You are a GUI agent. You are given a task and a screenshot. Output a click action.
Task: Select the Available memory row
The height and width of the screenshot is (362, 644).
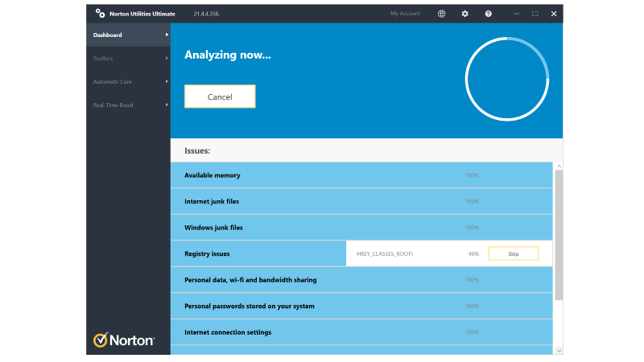point(361,175)
